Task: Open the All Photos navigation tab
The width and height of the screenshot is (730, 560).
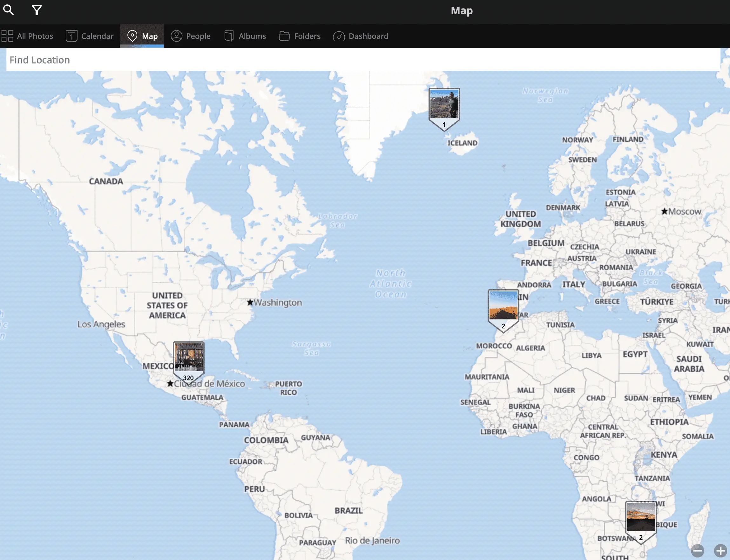Action: (26, 36)
